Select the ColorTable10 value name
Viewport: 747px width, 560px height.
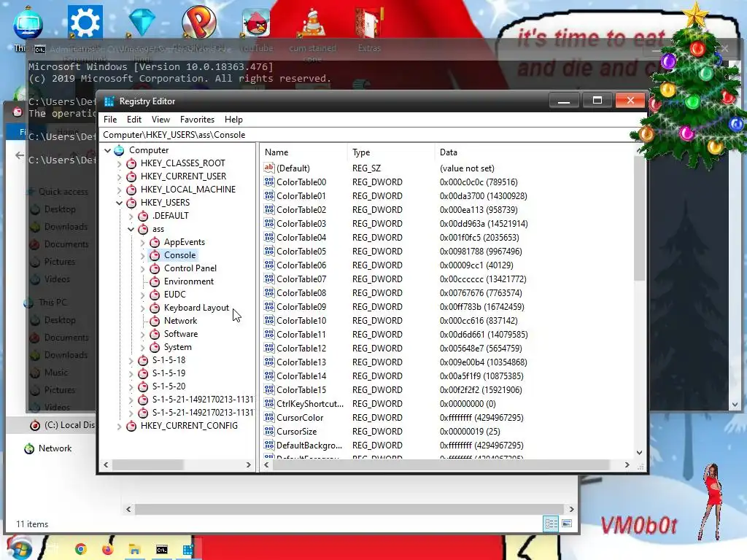301,321
